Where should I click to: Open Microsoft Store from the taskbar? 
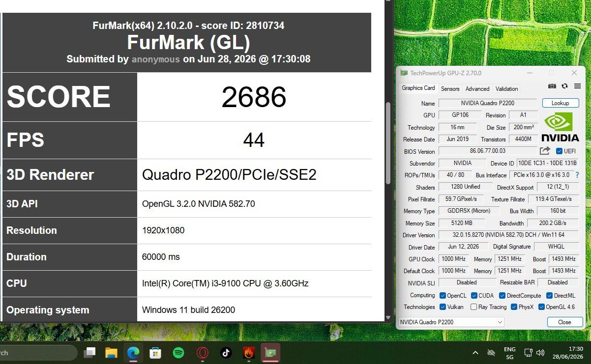[x=155, y=353]
